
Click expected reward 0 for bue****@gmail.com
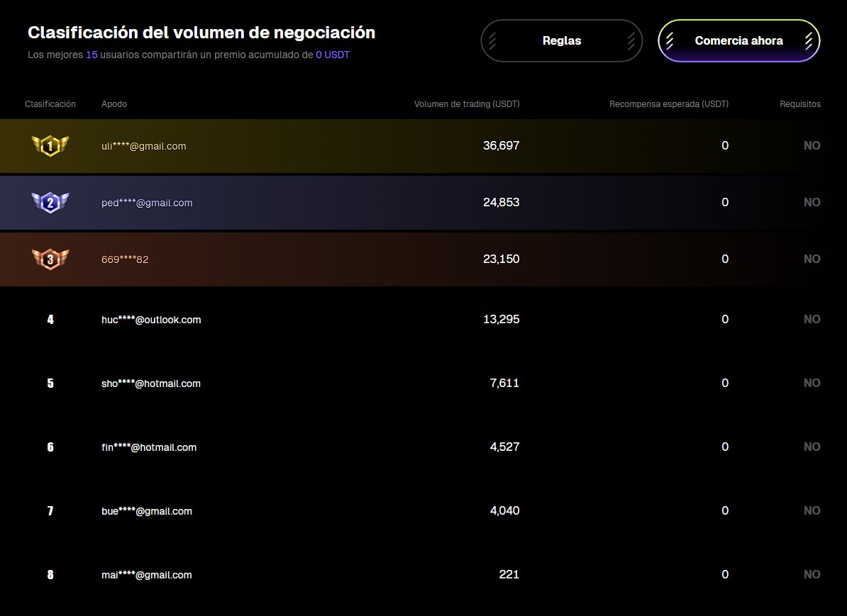(725, 510)
